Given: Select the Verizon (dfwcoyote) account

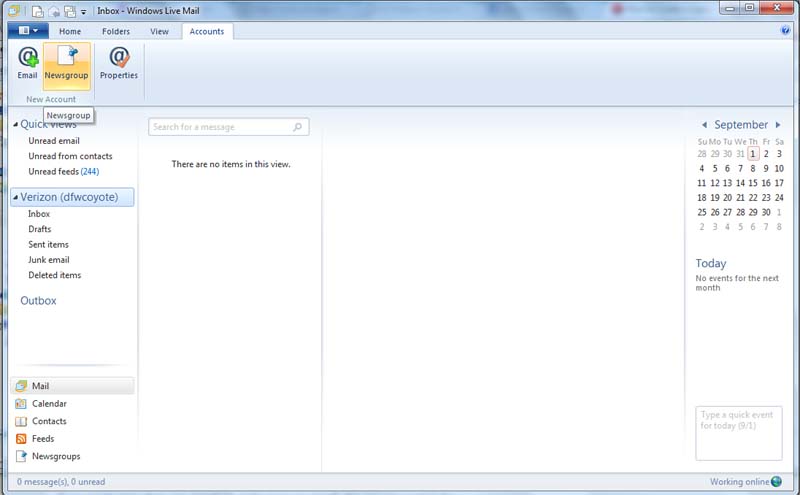Looking at the screenshot, I should 72,197.
